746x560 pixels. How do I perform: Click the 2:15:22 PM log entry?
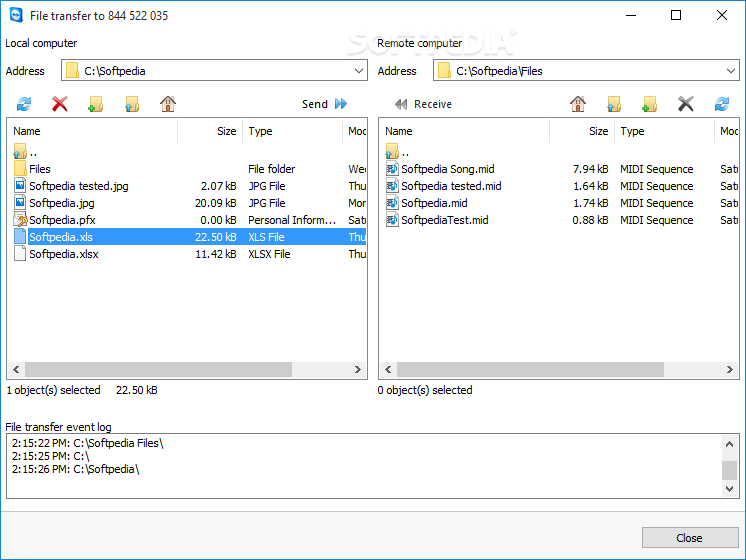tap(88, 443)
